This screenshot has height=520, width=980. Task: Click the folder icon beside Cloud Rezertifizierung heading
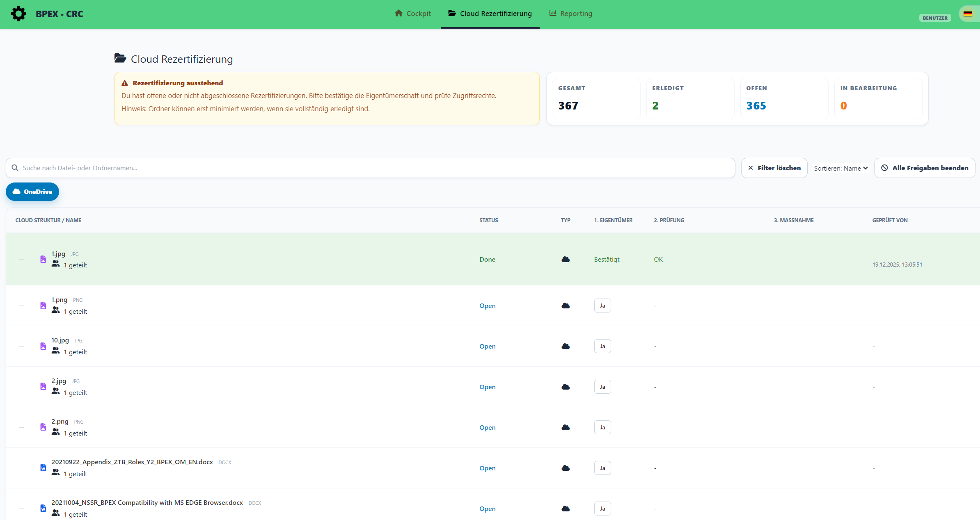point(120,59)
